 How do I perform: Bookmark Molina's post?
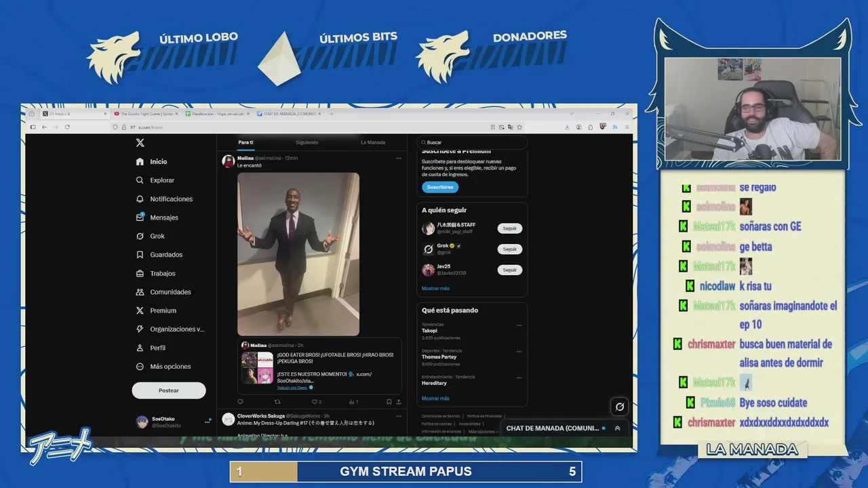[x=389, y=402]
